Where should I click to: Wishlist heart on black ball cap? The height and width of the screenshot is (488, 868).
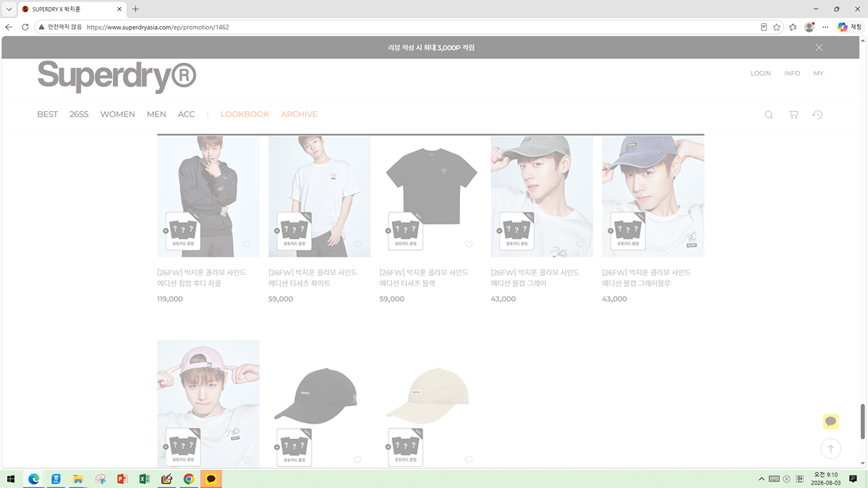(357, 460)
